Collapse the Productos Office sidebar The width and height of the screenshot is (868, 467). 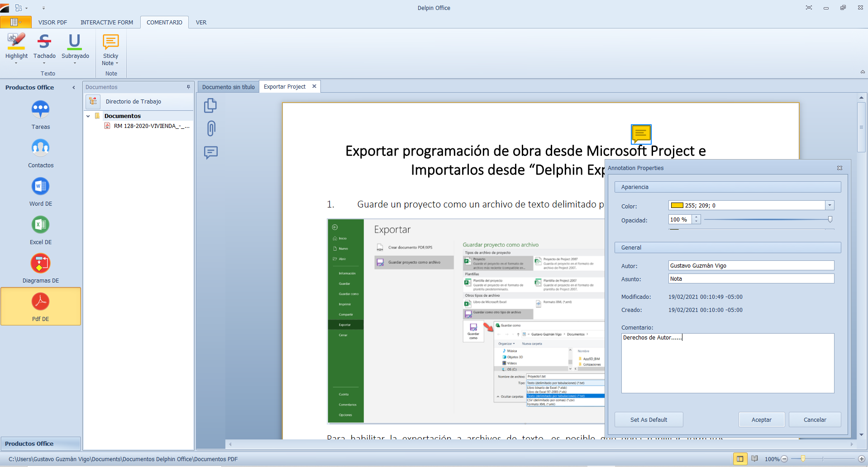point(74,88)
